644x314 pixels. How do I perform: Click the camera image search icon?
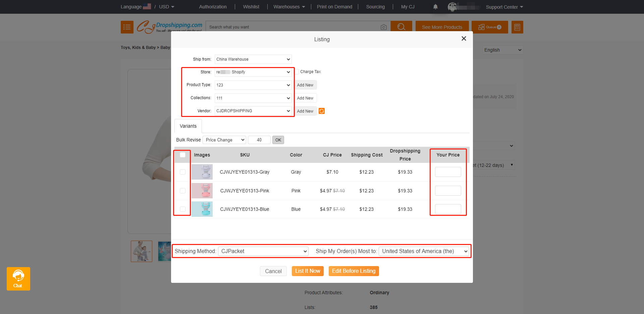click(384, 27)
